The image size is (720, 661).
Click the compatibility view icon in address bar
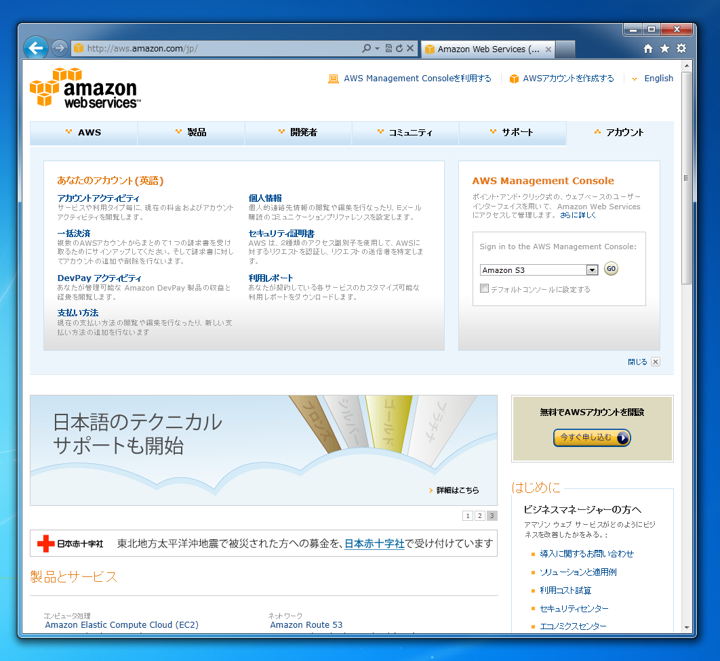(x=388, y=48)
